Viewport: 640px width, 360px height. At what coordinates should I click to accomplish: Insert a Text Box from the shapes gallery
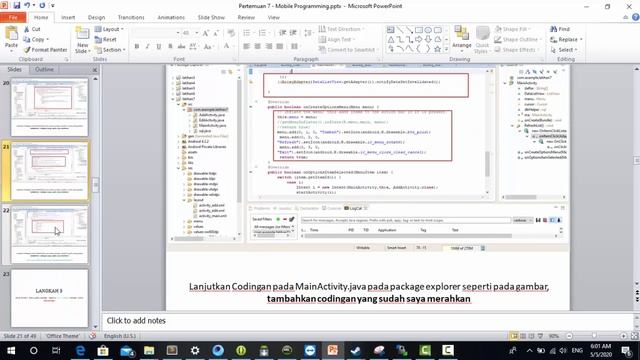[x=391, y=30]
